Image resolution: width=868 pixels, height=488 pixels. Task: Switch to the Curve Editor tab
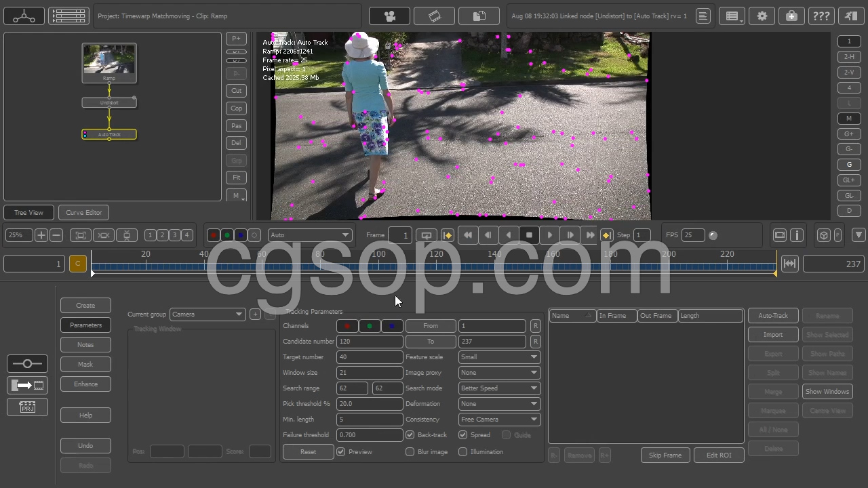(x=84, y=213)
